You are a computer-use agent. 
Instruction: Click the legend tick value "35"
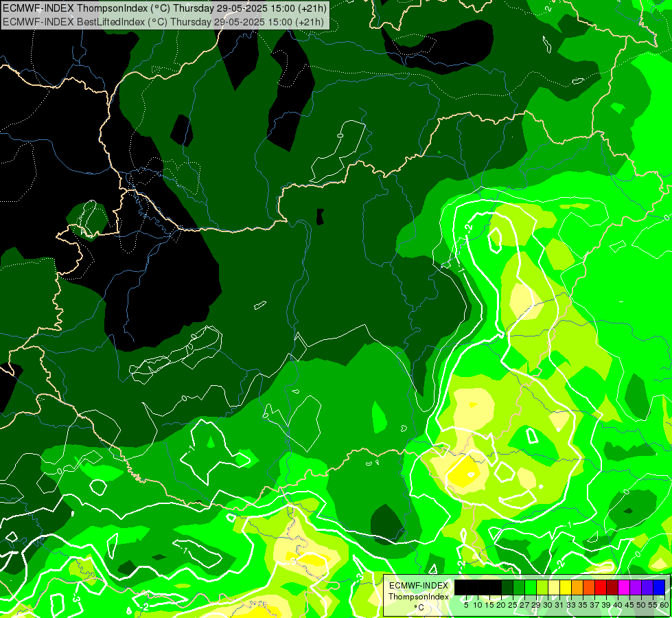pos(583,605)
